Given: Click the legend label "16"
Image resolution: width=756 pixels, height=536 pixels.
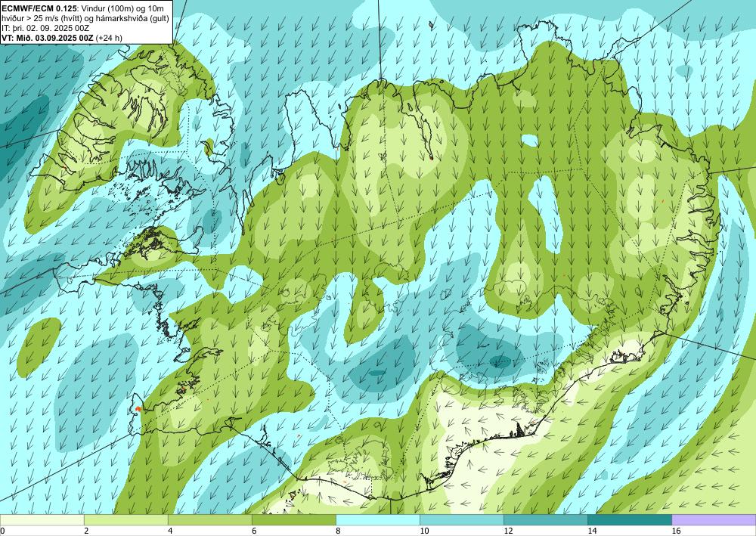Looking at the screenshot, I should click(677, 531).
